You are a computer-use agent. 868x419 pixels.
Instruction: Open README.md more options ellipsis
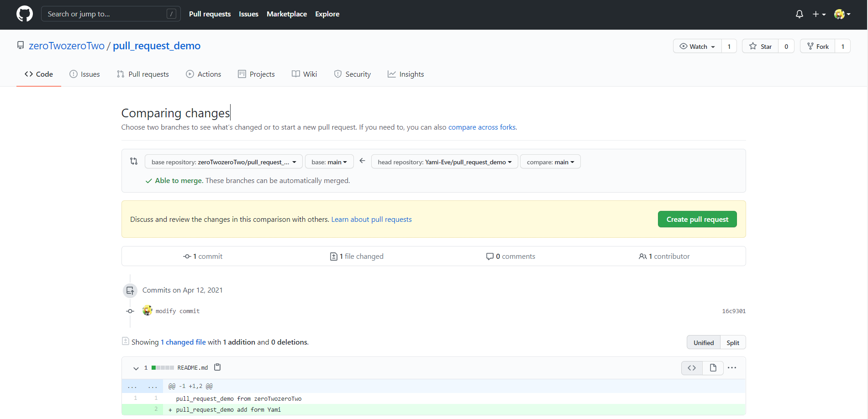coord(732,367)
